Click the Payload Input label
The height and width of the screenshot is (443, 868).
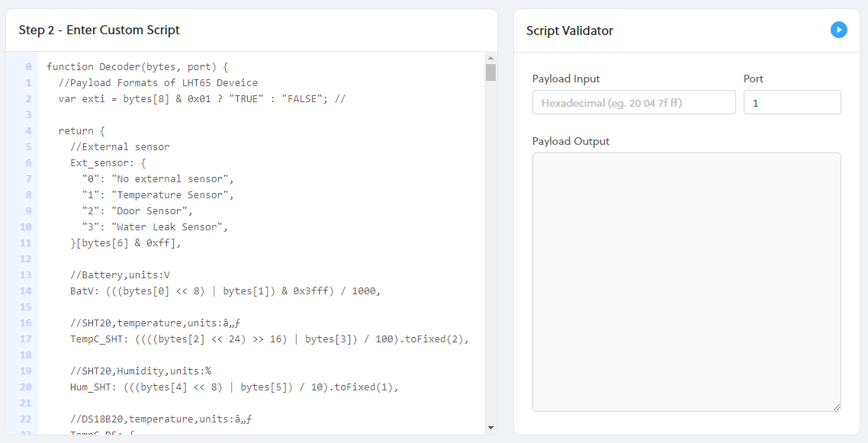point(566,79)
